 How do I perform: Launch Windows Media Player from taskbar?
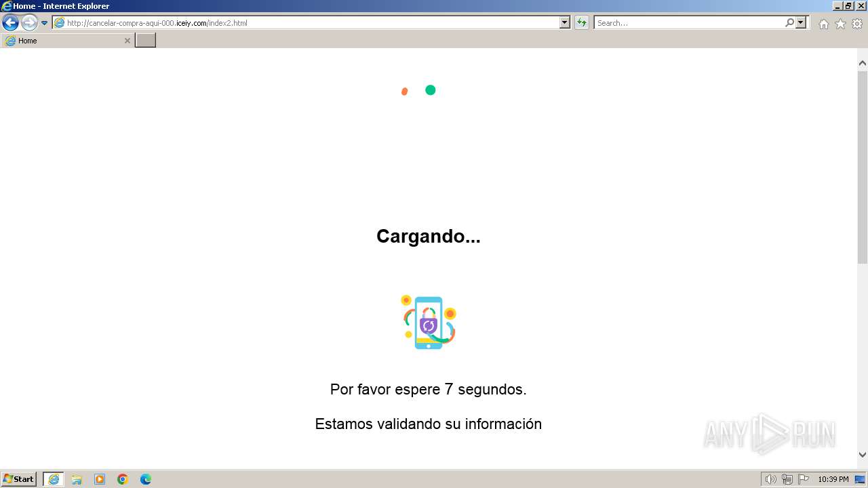click(x=100, y=479)
